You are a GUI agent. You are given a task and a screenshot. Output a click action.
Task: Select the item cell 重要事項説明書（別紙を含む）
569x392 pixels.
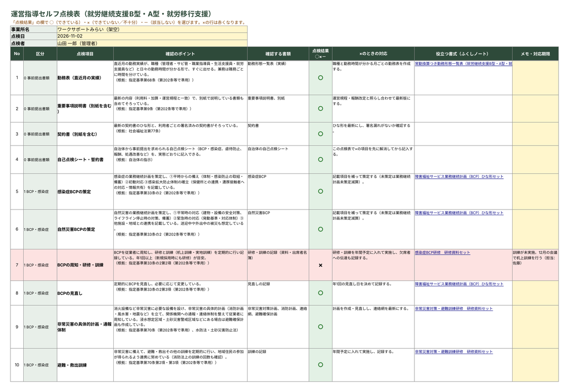(x=85, y=109)
